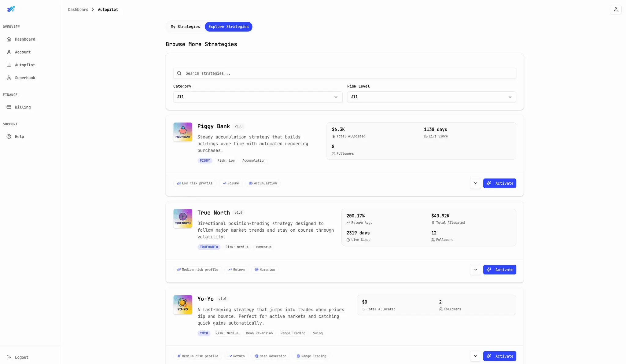Click the Yo-Yo strategy thumbnail
This screenshot has height=364, width=626.
click(183, 305)
